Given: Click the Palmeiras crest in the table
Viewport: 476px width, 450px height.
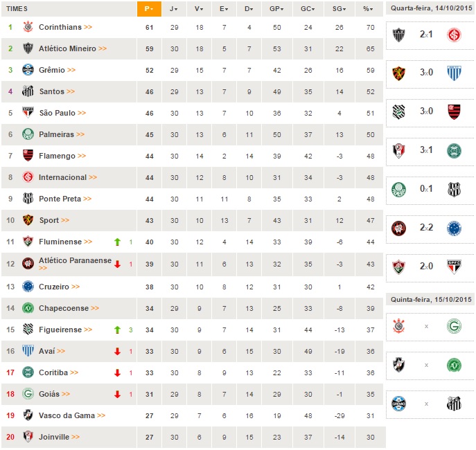Looking at the screenshot, I should click(x=28, y=134).
